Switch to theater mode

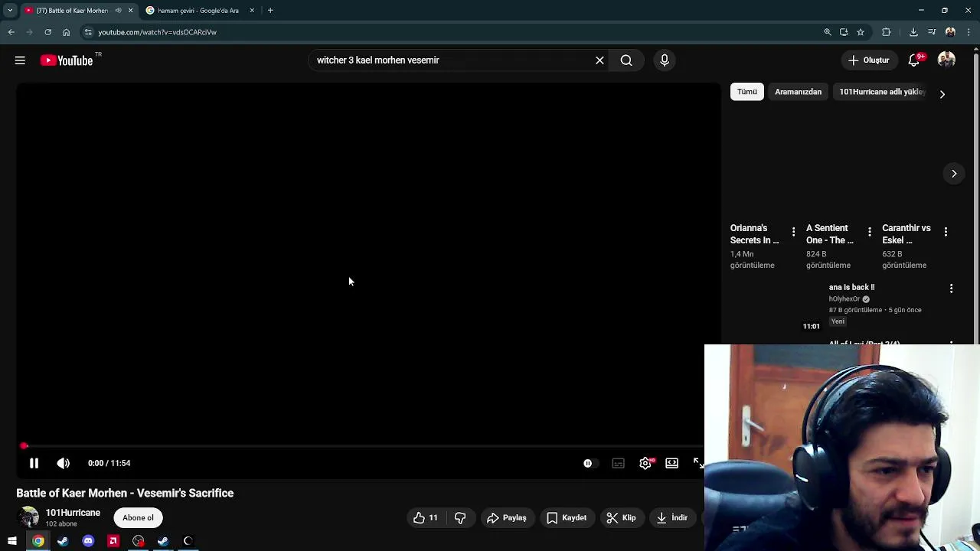click(x=671, y=463)
